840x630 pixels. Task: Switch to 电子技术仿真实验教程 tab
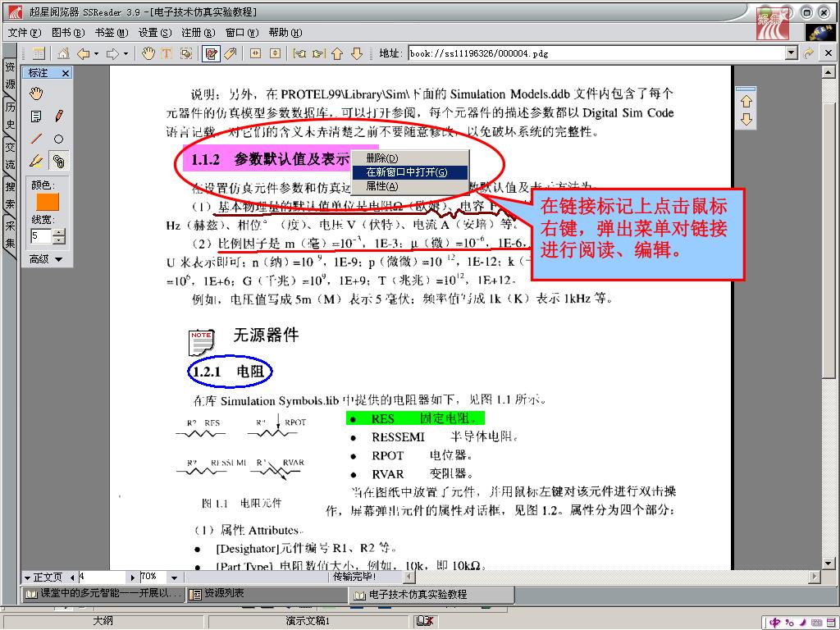click(x=431, y=595)
